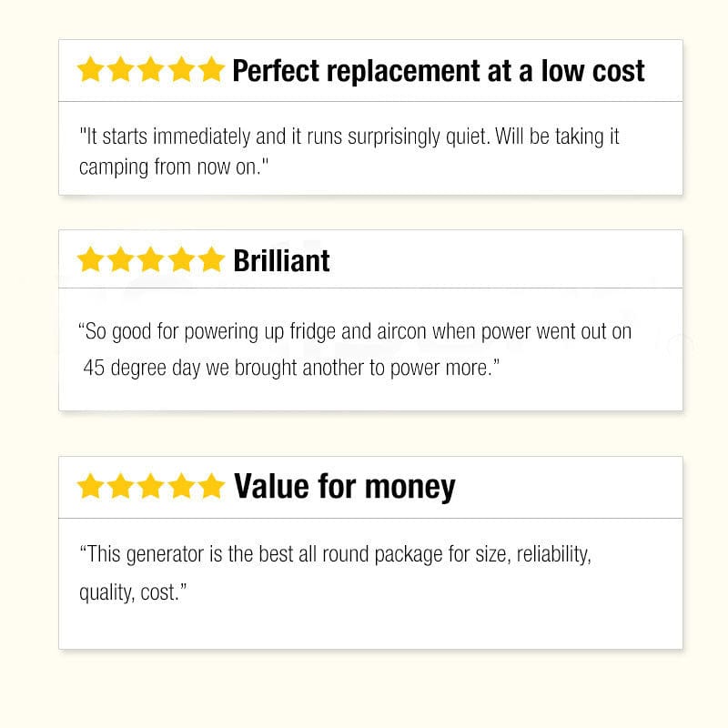Click the "45 degree day" text line
This screenshot has width=728, height=728.
click(291, 369)
